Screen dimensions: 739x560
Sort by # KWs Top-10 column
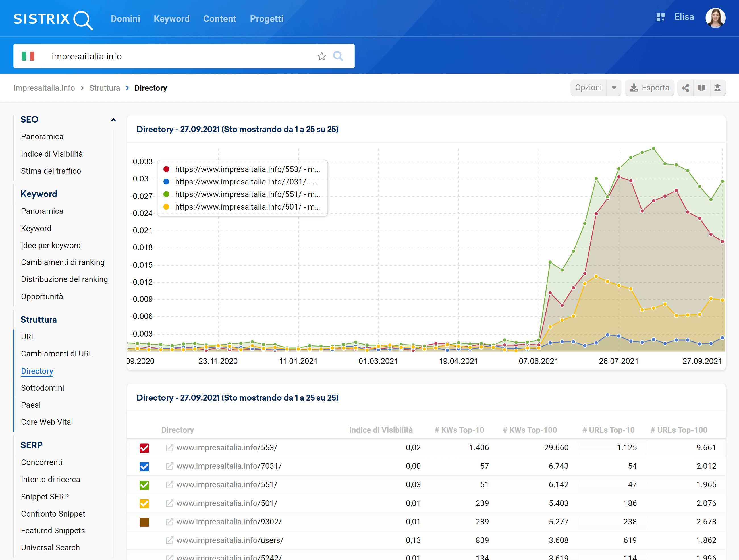[459, 430]
